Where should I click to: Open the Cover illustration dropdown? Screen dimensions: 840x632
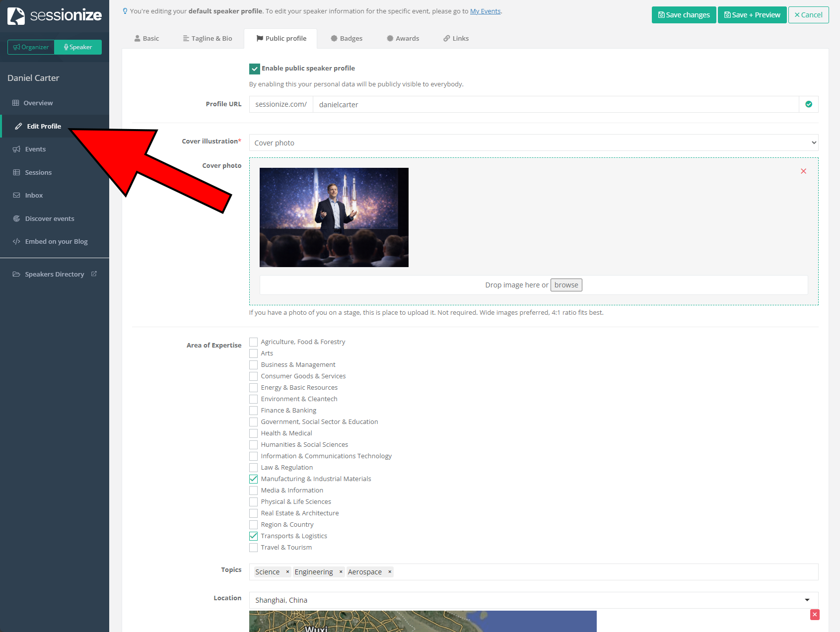click(533, 143)
